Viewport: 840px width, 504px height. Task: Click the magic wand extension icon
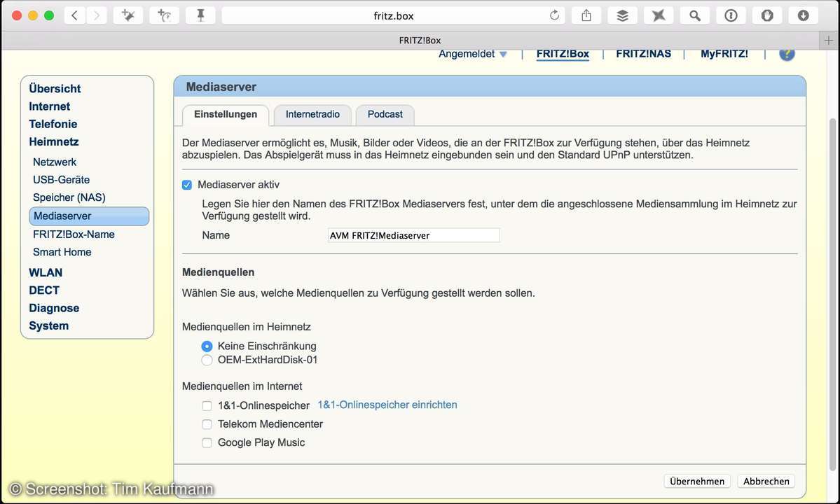[128, 15]
